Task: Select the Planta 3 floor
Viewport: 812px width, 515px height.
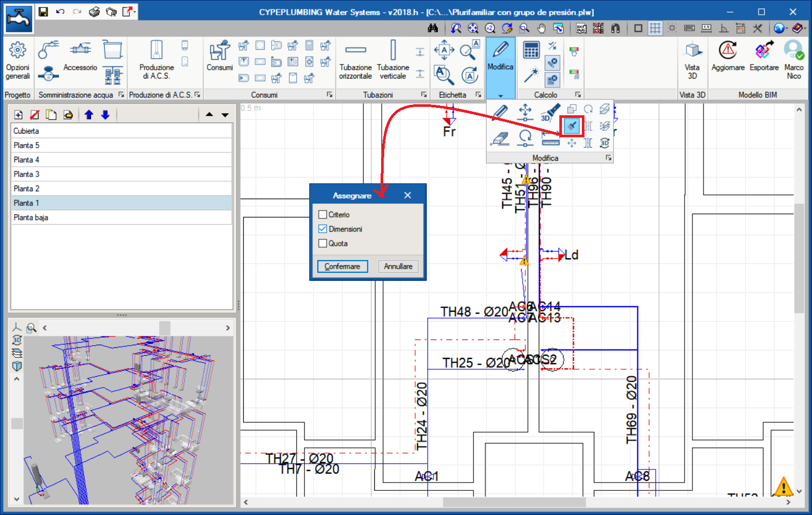Action: point(122,174)
